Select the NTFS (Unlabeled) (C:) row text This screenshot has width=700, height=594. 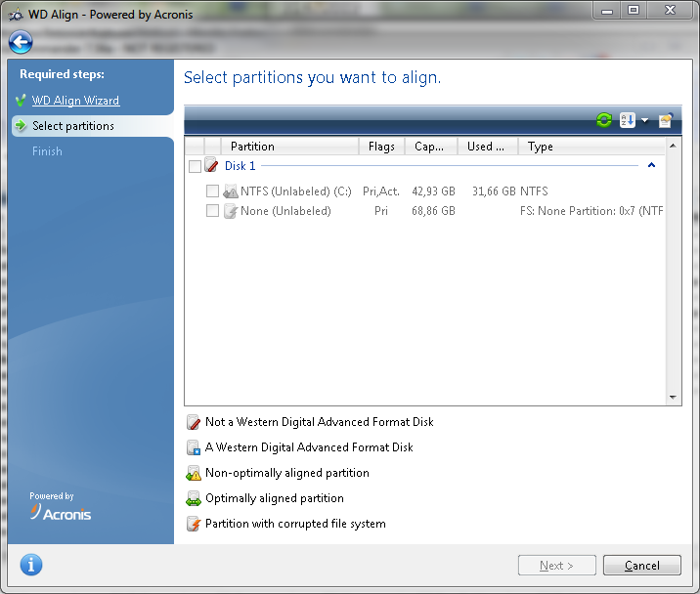point(296,191)
